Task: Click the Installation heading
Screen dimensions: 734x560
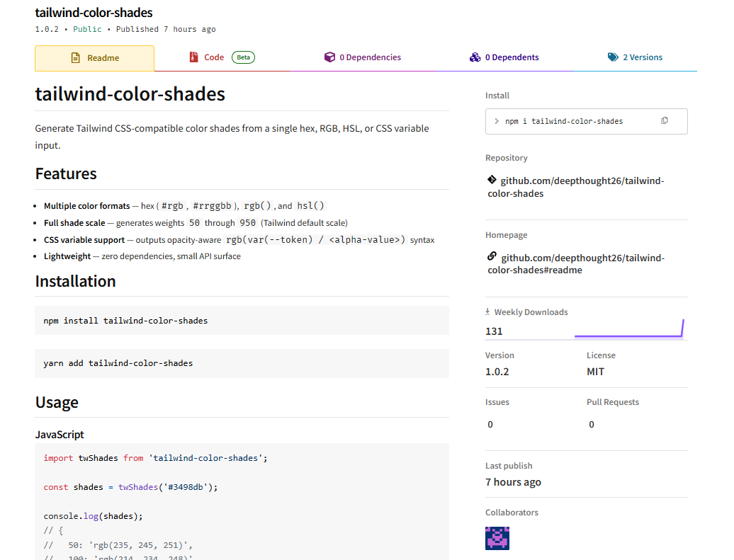Action: click(x=75, y=281)
